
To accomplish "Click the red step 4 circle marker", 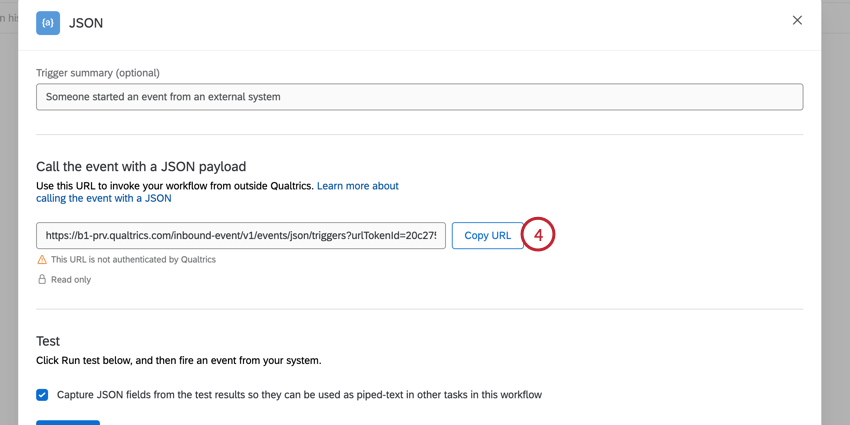I will 538,236.
